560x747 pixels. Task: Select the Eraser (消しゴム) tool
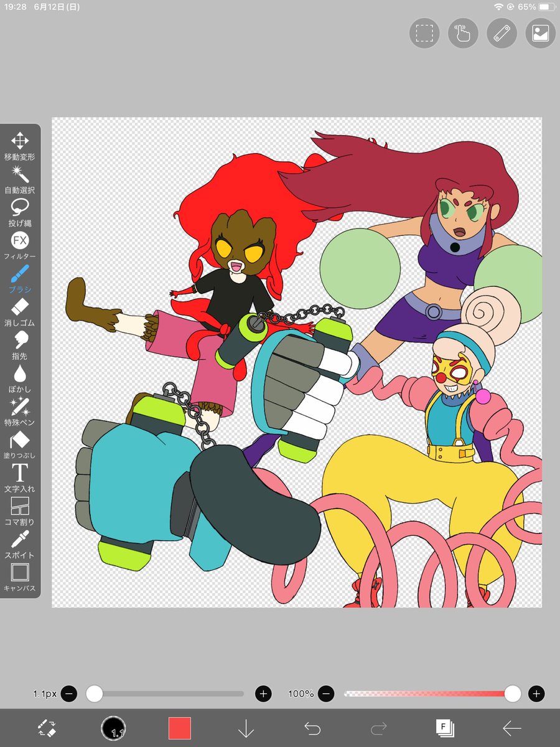[x=20, y=312]
